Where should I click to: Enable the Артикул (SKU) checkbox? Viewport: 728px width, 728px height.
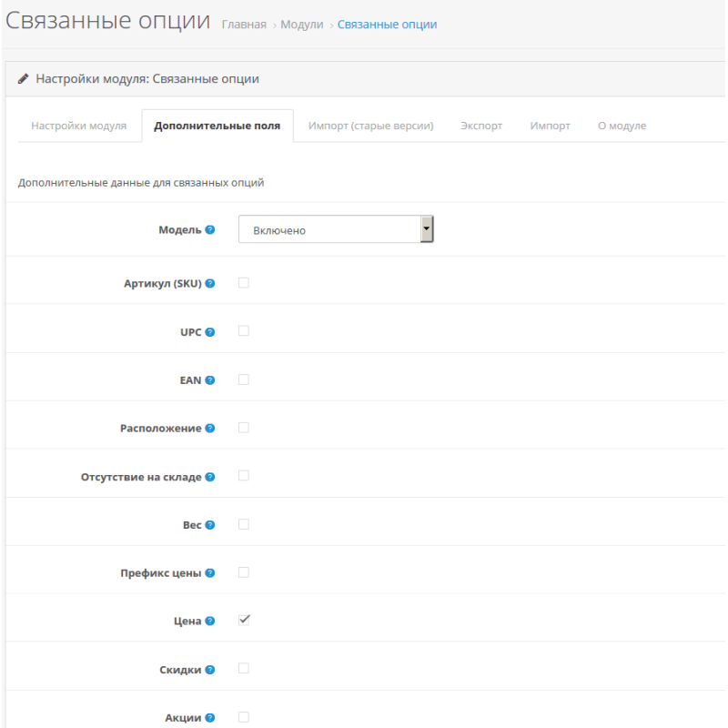click(x=244, y=283)
